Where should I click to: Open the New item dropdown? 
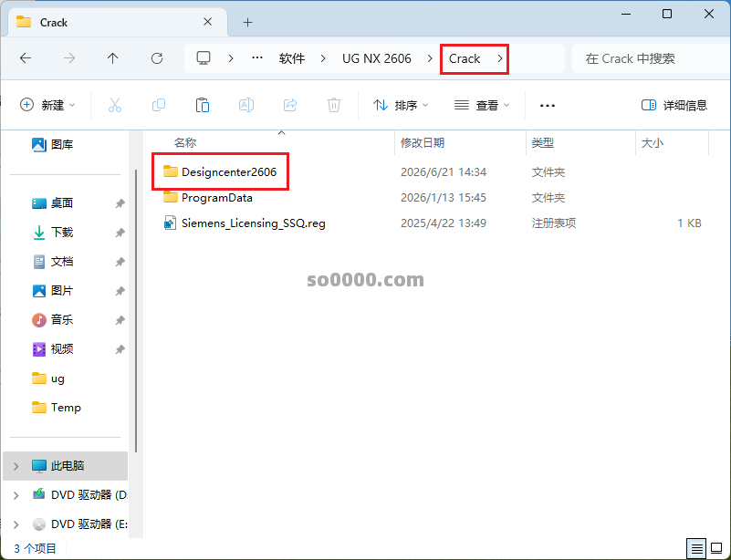(47, 105)
